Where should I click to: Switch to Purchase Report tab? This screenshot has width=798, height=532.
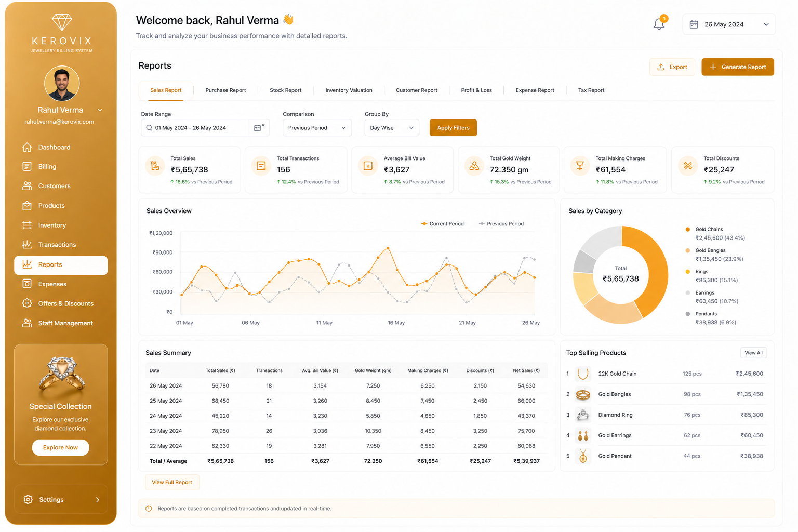point(225,90)
